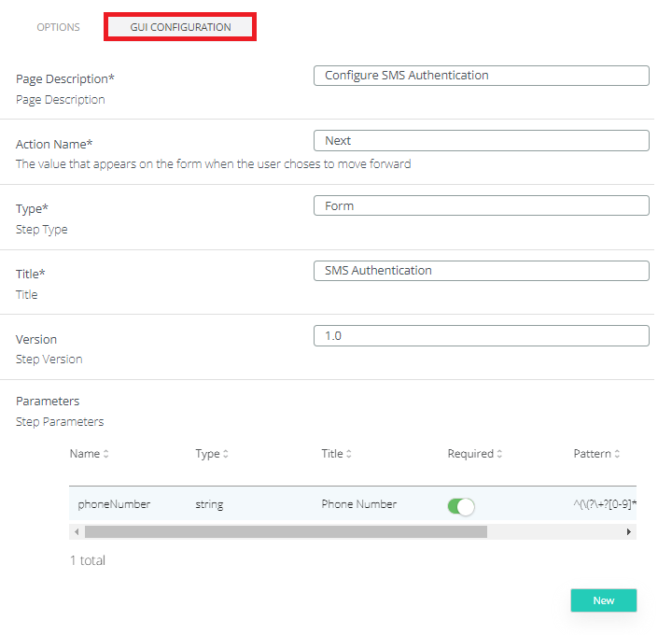The width and height of the screenshot is (672, 635).
Task: Sort table by Required column arrows
Action: (x=499, y=455)
